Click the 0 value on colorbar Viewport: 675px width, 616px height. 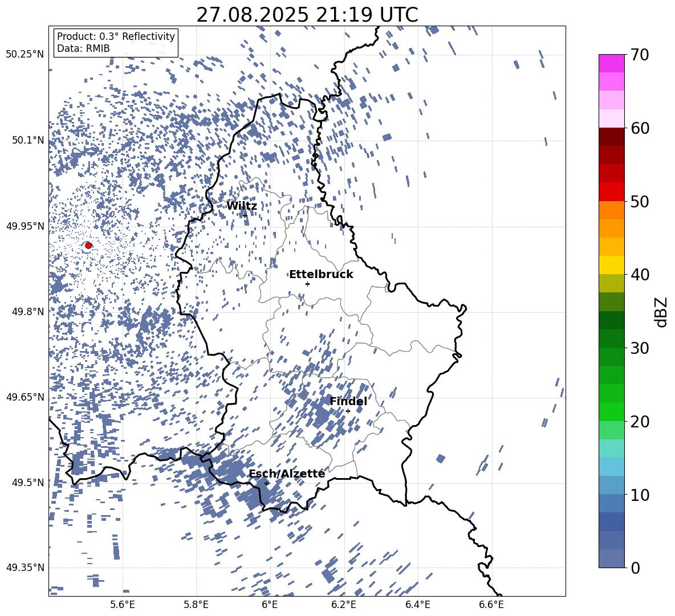pos(635,568)
